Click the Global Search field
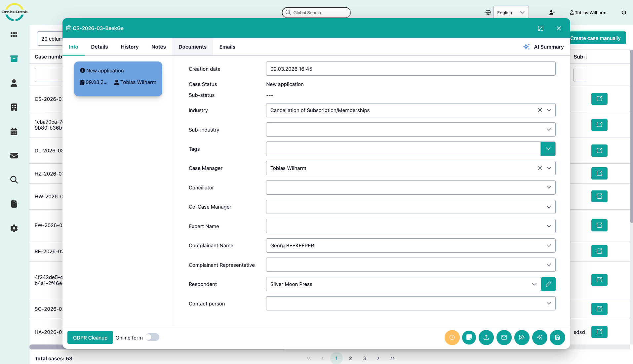 (316, 13)
